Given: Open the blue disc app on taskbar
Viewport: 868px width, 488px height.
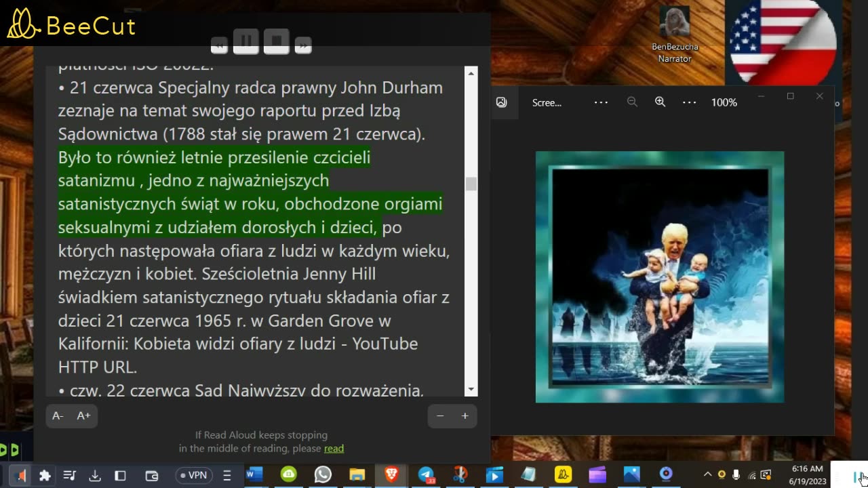Looking at the screenshot, I should (666, 475).
